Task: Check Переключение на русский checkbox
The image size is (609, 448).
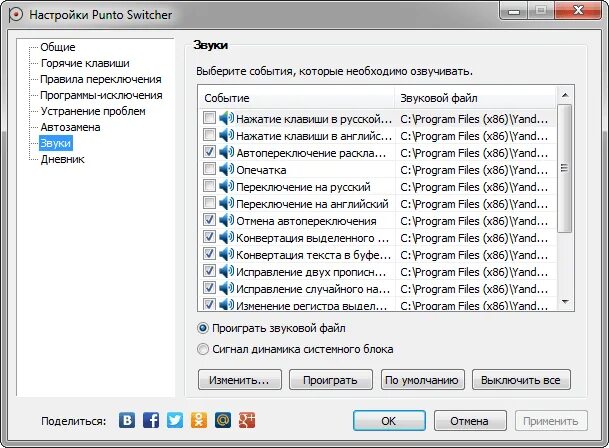Action: [x=209, y=186]
